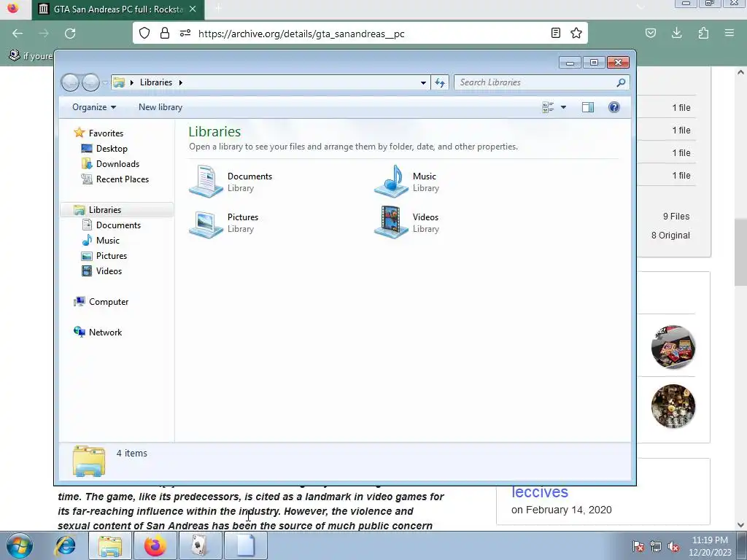Select Downloads in Favorites
This screenshot has width=747, height=560.
pos(111,164)
